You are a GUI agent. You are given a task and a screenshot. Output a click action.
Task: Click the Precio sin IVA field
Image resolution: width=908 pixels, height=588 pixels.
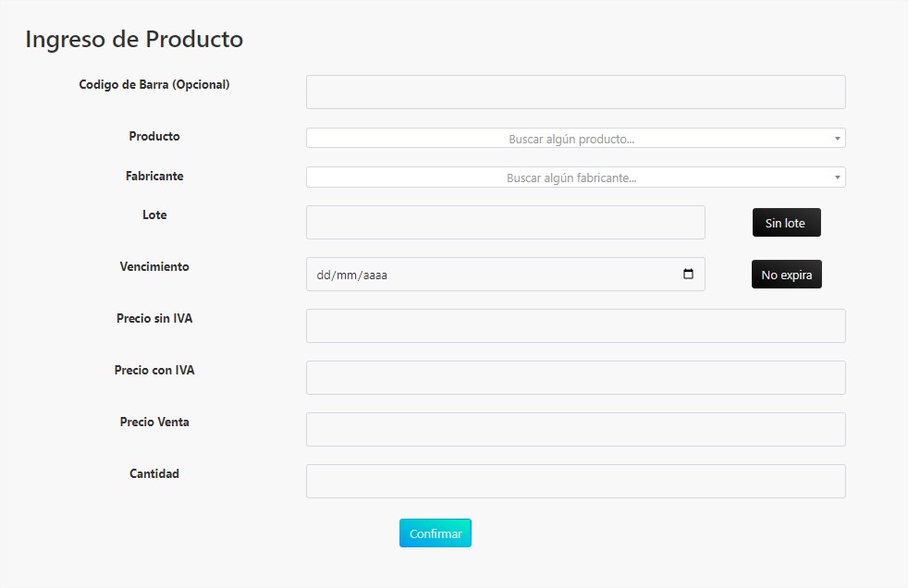click(x=576, y=325)
